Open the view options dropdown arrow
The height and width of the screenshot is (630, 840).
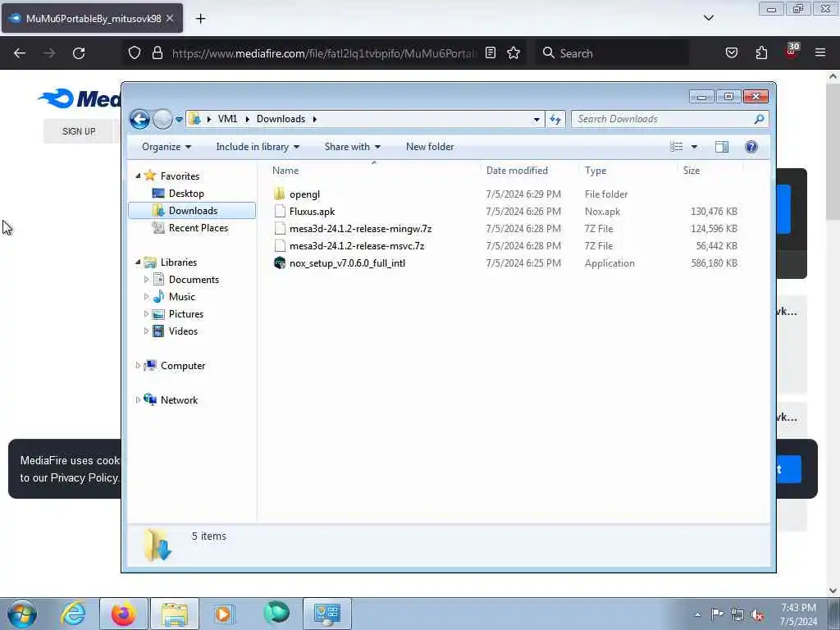click(694, 147)
